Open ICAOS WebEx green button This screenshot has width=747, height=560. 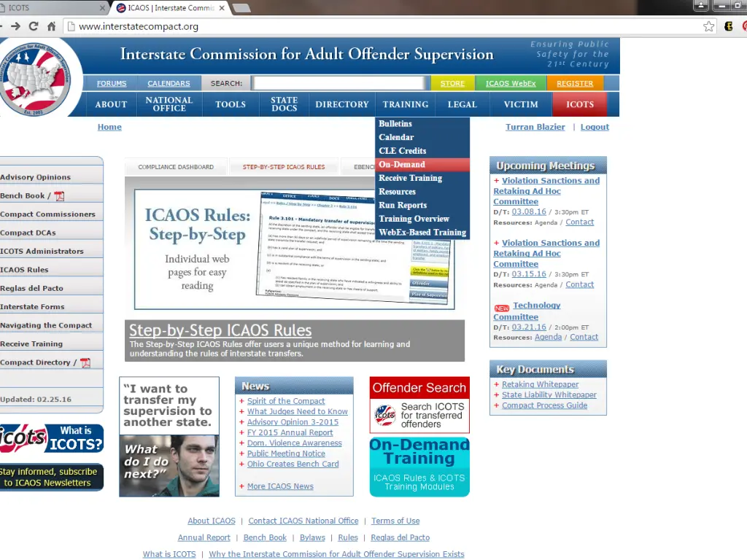tap(511, 83)
